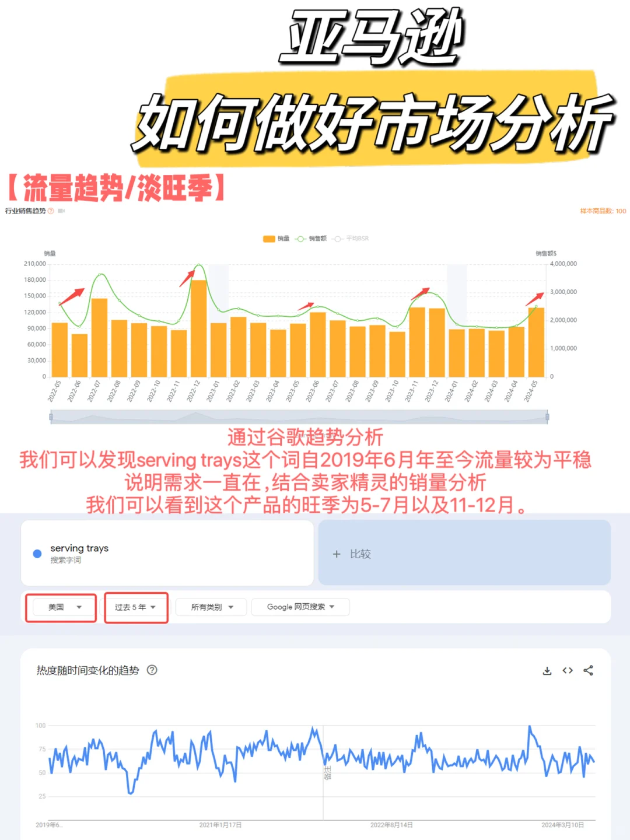The image size is (630, 840).
Task: Click the middle of the date range zoom bar
Action: (x=299, y=416)
